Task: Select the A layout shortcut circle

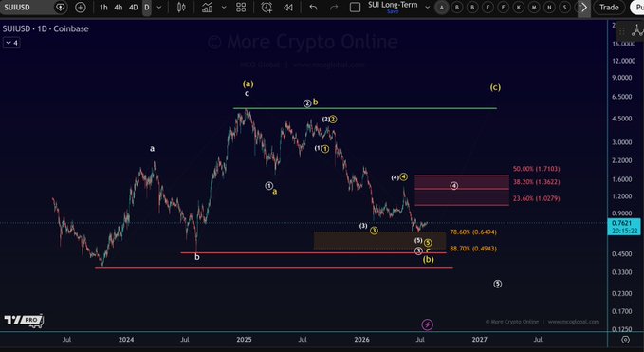Action: (442, 7)
